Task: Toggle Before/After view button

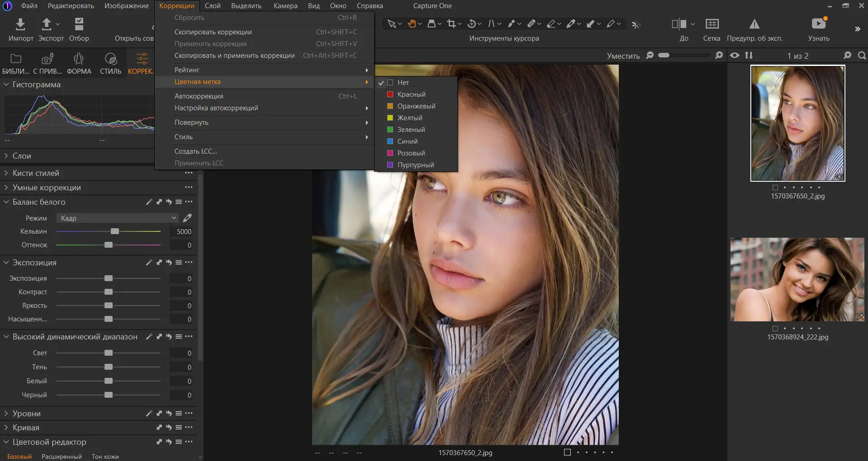Action: [679, 24]
